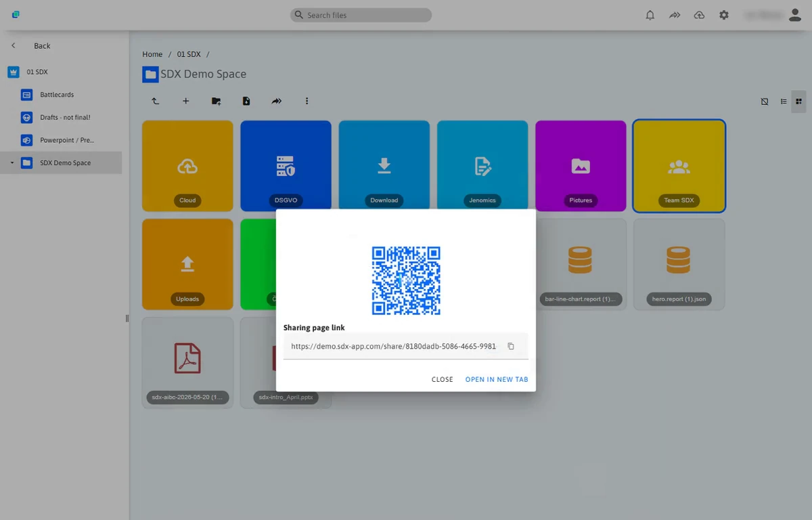The height and width of the screenshot is (520, 812).
Task: Collapse SDX Demo Space tree arrow
Action: click(x=12, y=162)
